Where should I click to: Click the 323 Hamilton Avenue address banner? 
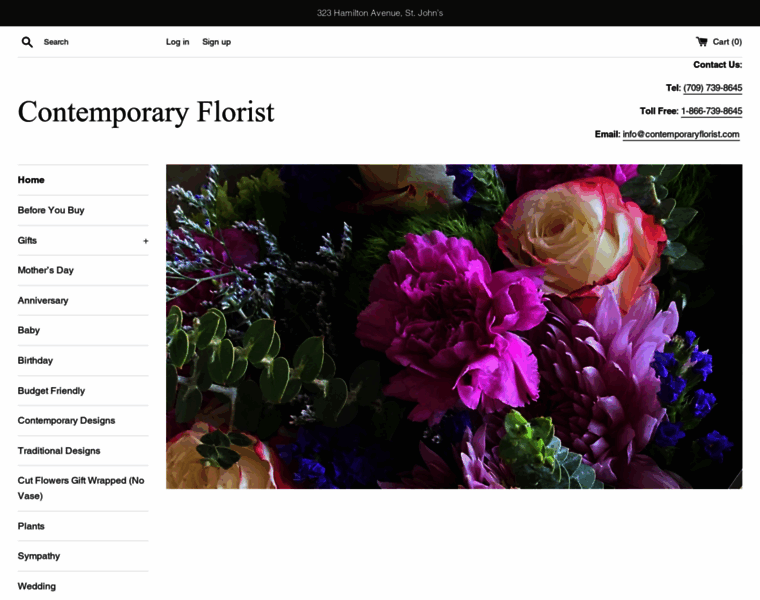click(380, 13)
